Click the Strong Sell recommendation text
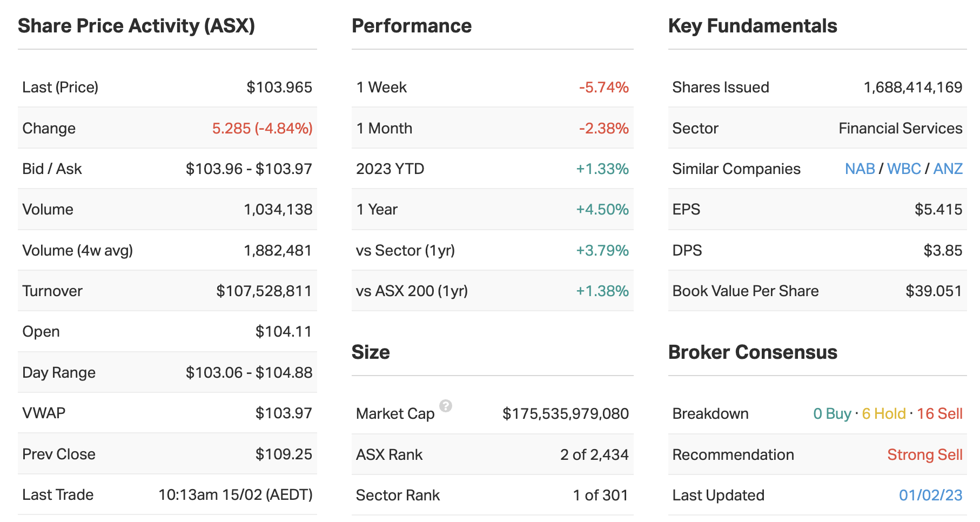The image size is (980, 522). pos(924,454)
